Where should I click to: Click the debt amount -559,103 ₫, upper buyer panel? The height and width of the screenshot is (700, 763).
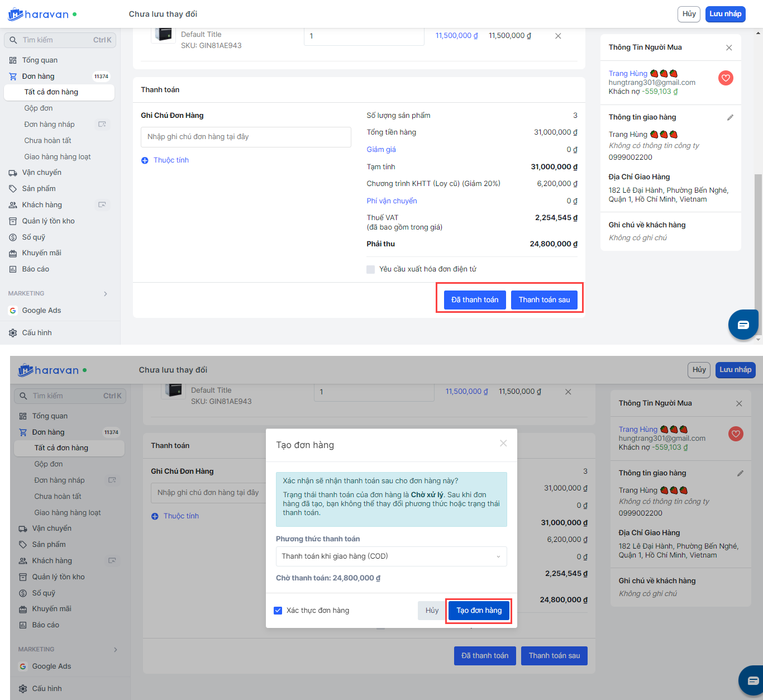coord(660,92)
